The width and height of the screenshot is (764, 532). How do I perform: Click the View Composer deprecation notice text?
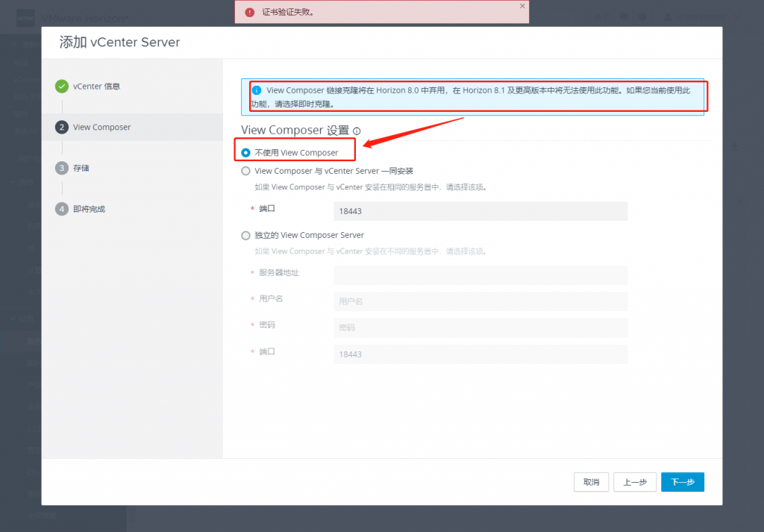click(x=471, y=97)
